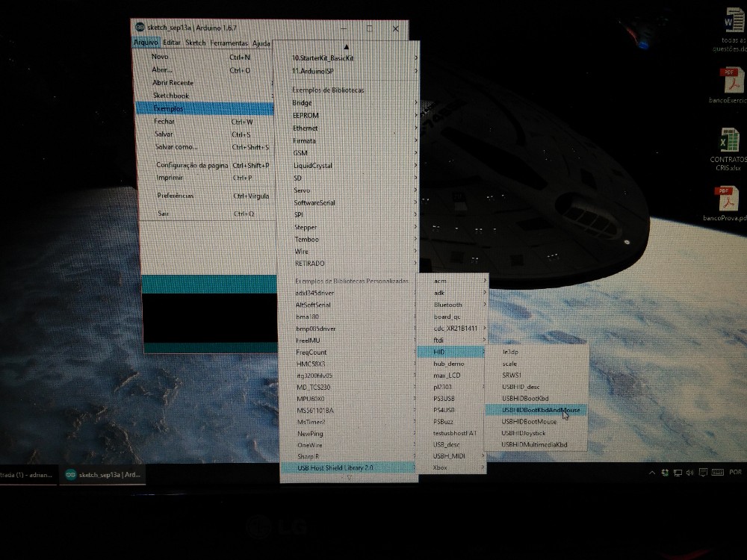
Task: Expand Ethernet library examples
Action: 347,128
